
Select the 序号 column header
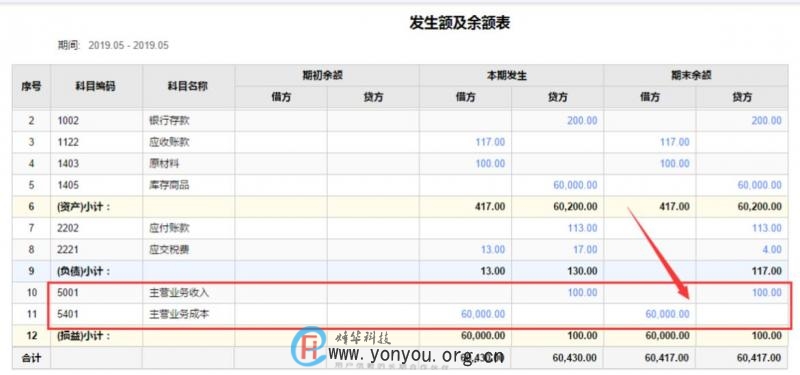click(x=31, y=86)
